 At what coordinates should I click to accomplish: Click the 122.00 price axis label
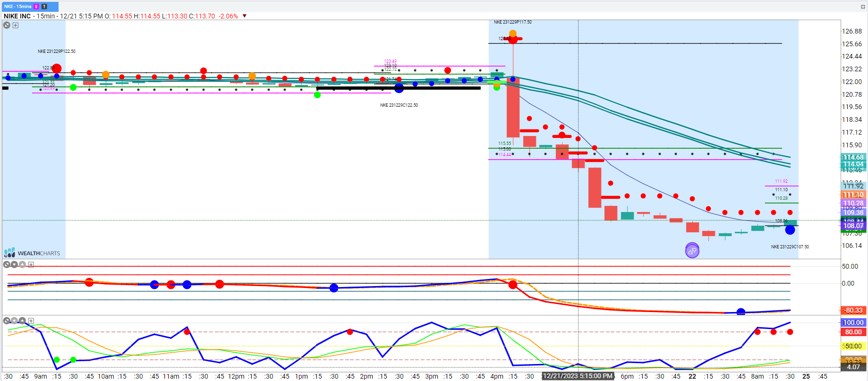[852, 82]
